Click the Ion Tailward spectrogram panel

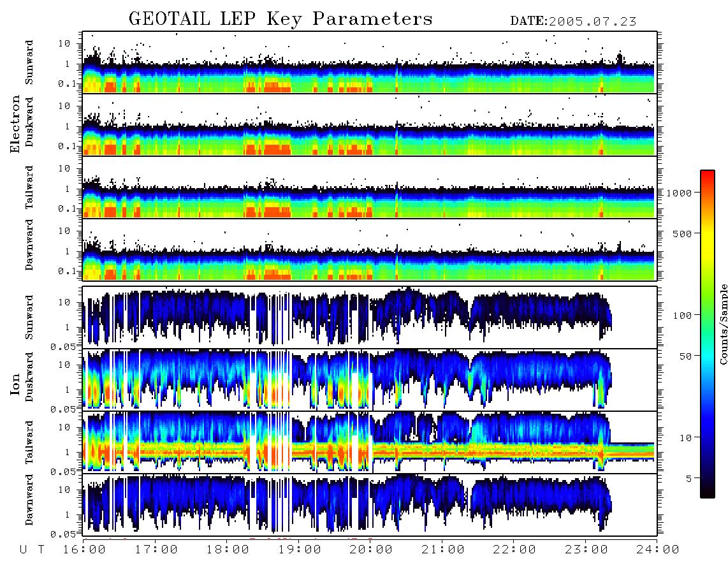(370, 442)
